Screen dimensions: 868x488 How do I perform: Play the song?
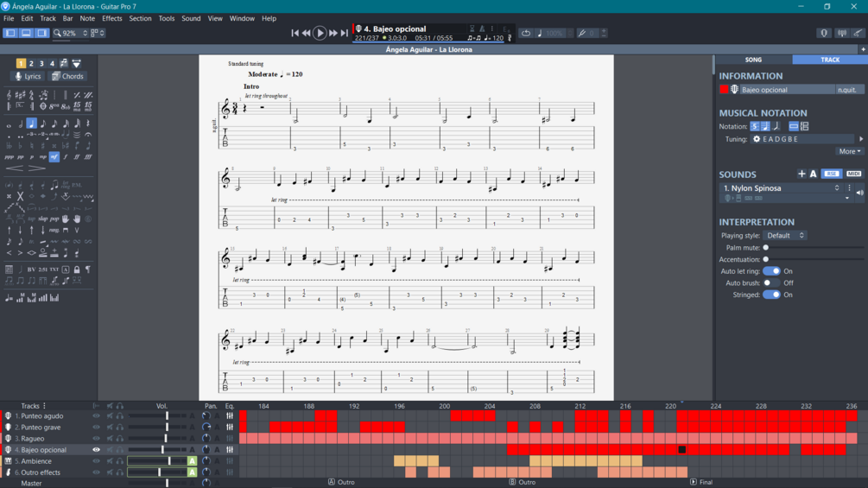320,33
